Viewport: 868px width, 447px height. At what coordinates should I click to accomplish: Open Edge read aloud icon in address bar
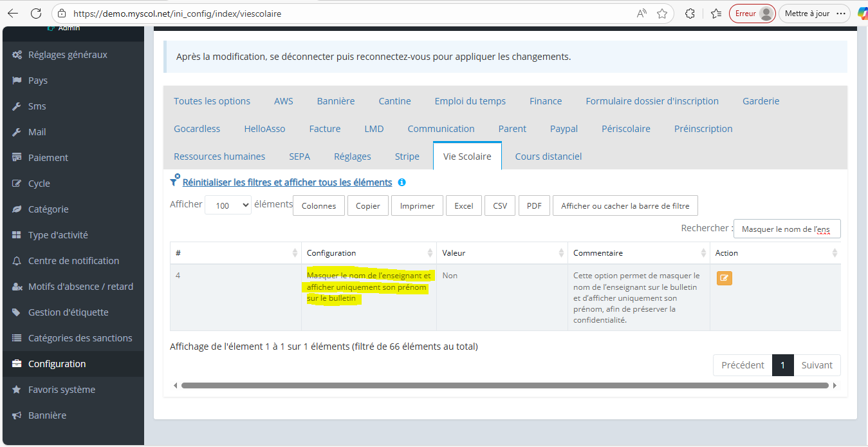coord(642,14)
